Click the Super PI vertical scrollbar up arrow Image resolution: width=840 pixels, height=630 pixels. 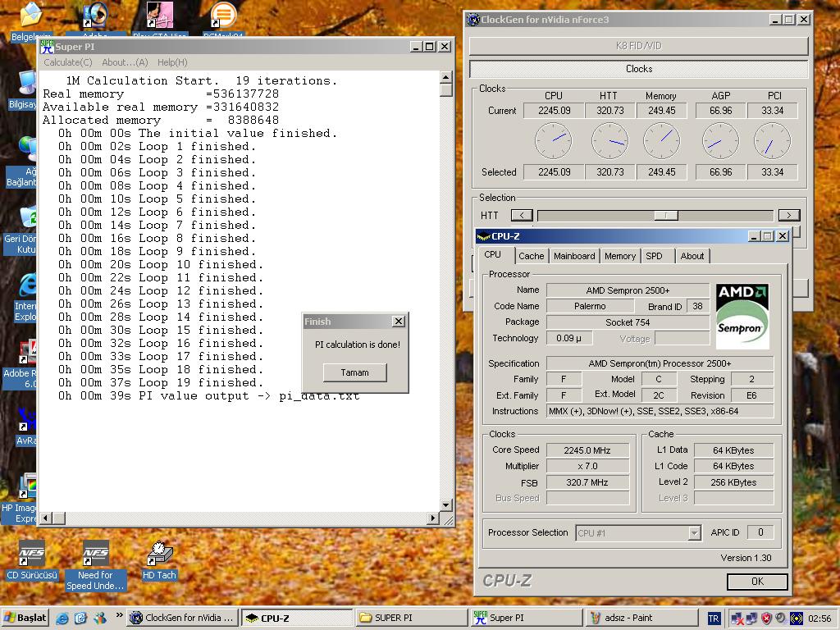(x=445, y=78)
